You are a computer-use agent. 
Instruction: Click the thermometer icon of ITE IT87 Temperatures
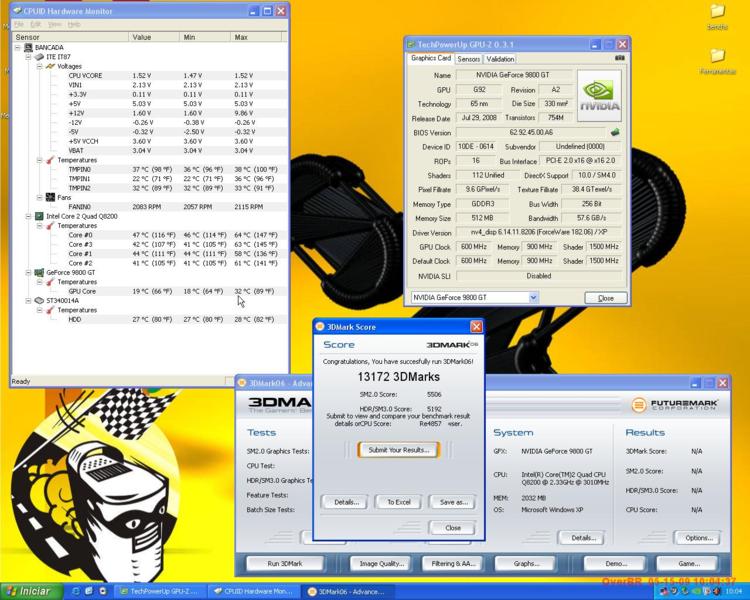(x=50, y=160)
